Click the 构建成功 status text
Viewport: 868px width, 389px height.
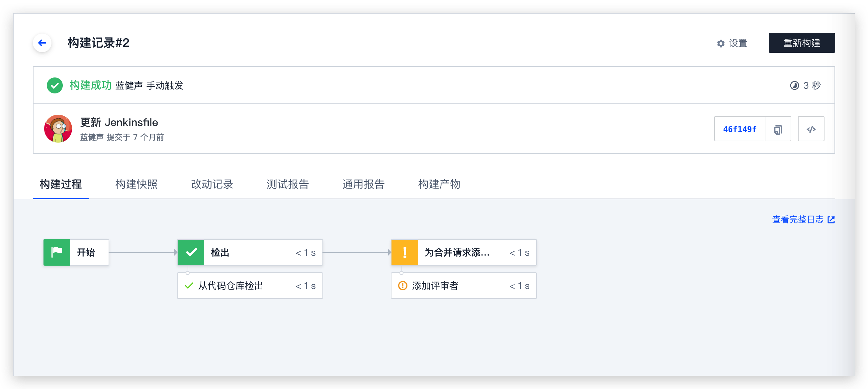pyautogui.click(x=91, y=85)
